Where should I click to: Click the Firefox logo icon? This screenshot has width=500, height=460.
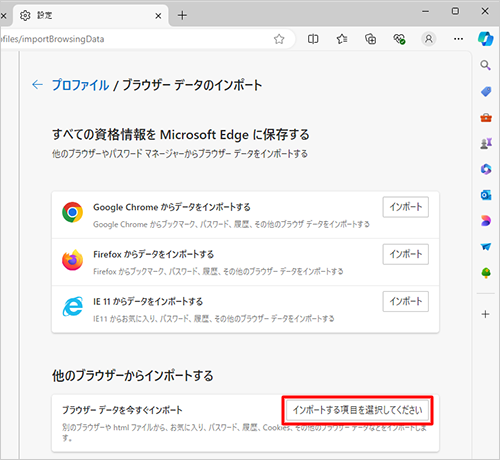pos(72,260)
